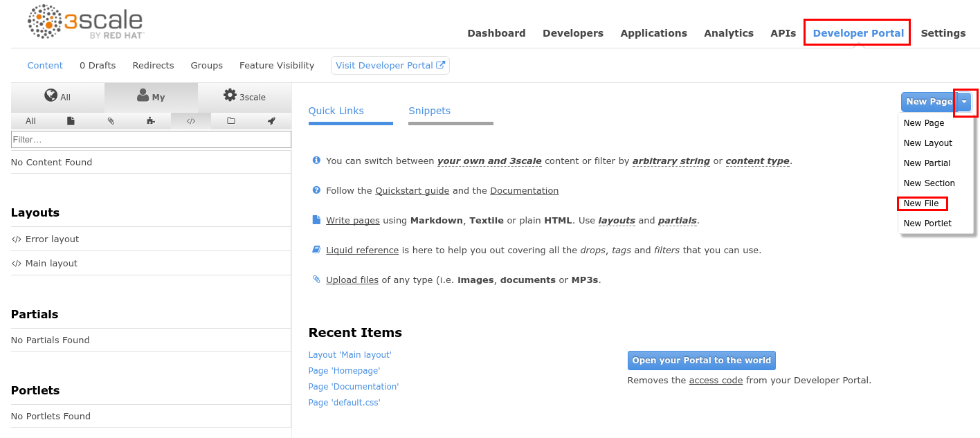980x438 pixels.
Task: Filter content by pages icon
Action: 71,121
